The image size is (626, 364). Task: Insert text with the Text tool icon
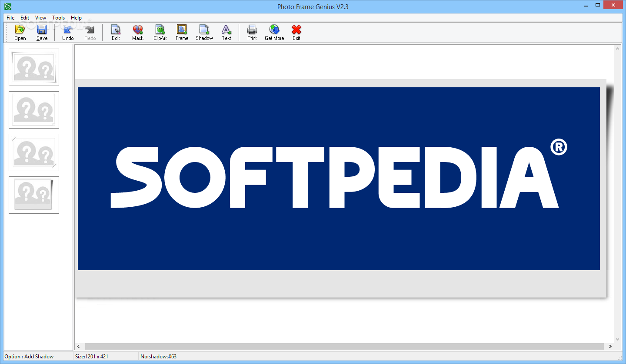[226, 33]
